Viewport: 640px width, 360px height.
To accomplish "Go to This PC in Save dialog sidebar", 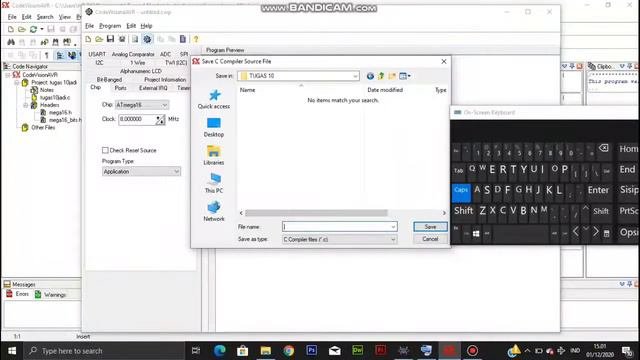I will [x=214, y=183].
